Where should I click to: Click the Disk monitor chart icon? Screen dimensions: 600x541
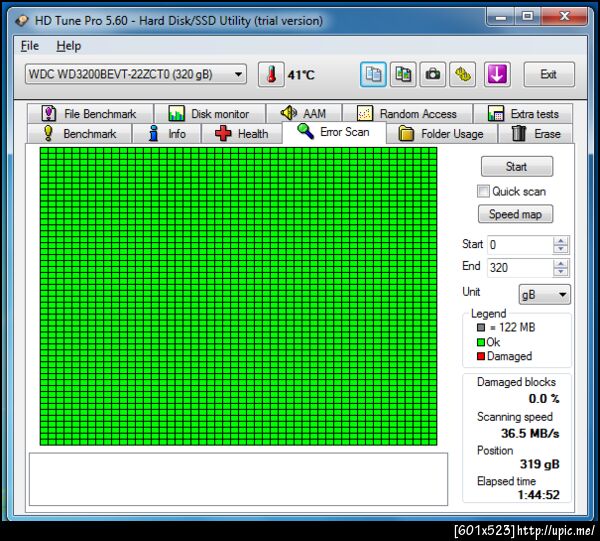point(176,114)
